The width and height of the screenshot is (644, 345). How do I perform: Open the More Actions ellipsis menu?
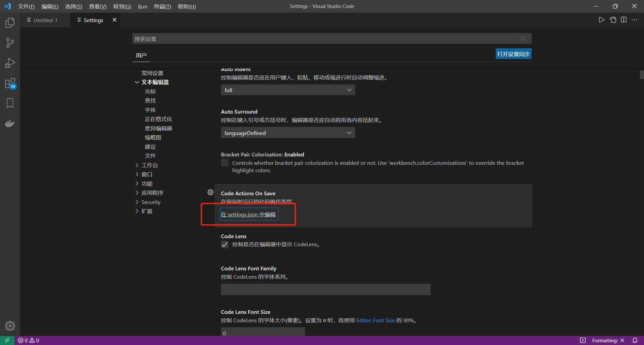pos(634,20)
